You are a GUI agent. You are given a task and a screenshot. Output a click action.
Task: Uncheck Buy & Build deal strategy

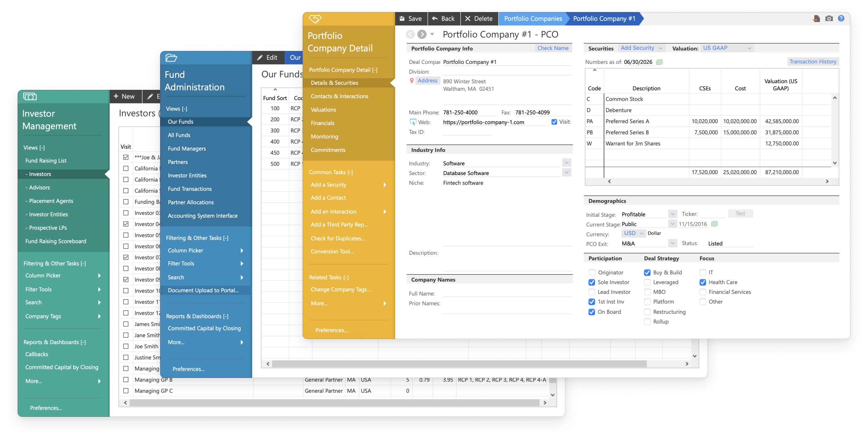tap(647, 272)
